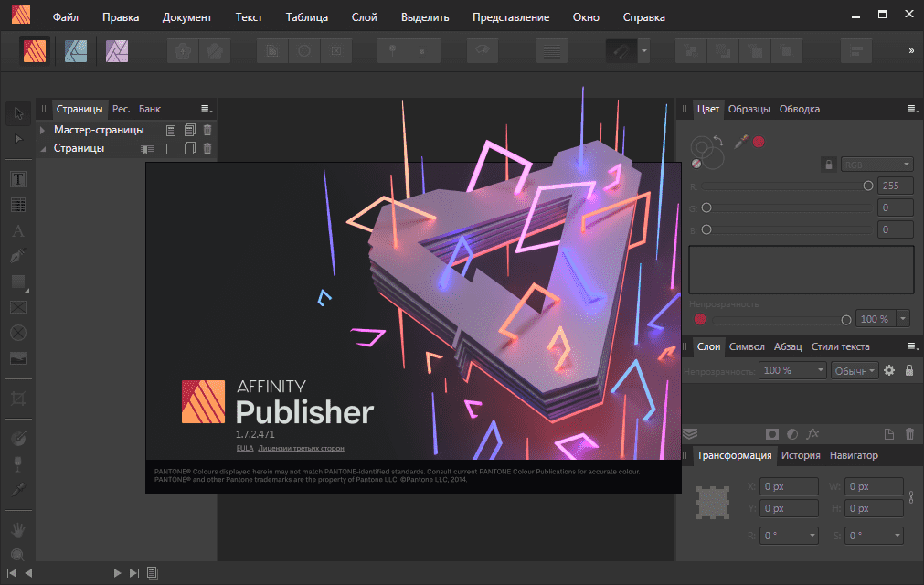Expand the Мастер-страницы section
924x585 pixels.
tap(42, 130)
